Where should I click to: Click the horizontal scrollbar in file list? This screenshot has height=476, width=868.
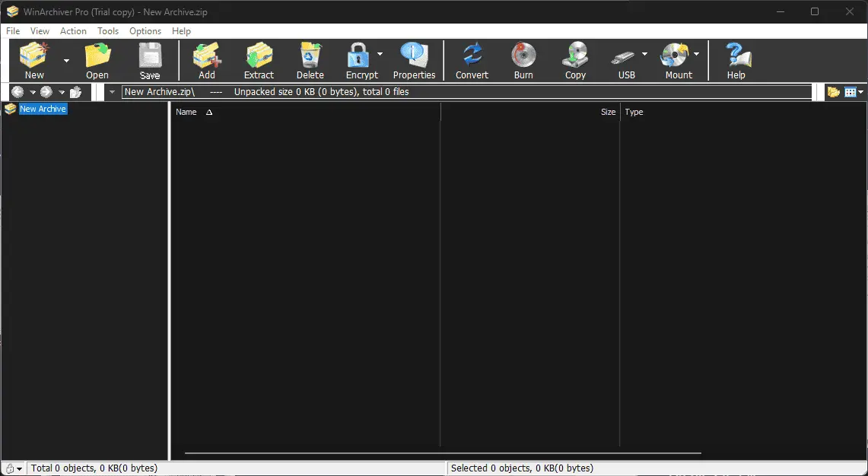pos(443,453)
